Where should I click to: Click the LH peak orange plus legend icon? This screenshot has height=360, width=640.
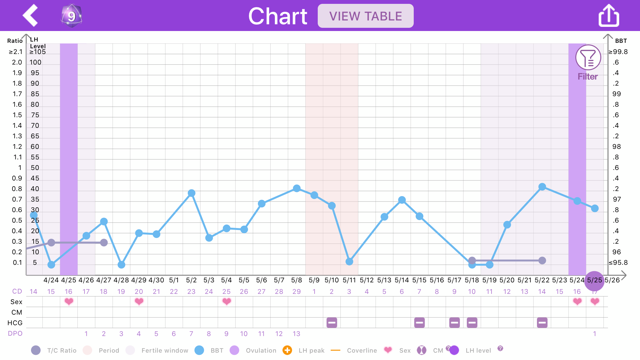pos(287,350)
